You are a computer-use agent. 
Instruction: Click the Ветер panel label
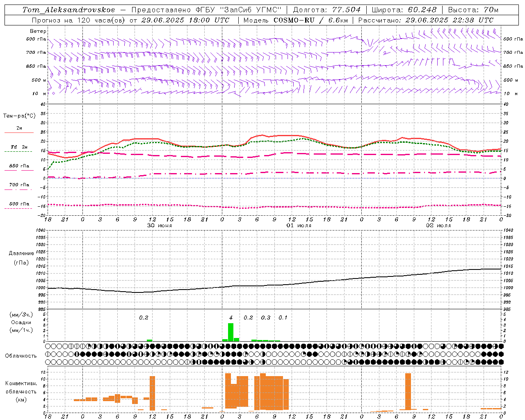click(38, 31)
